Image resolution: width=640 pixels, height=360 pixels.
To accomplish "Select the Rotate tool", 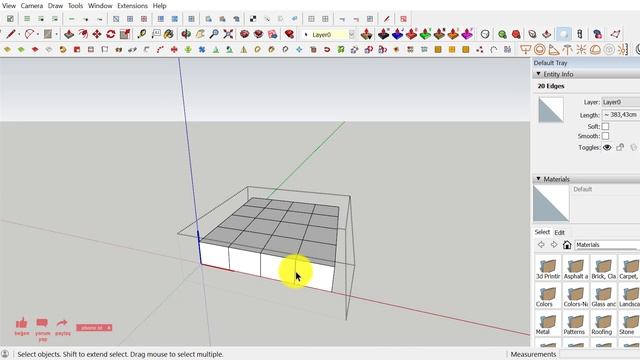I will [x=111, y=34].
